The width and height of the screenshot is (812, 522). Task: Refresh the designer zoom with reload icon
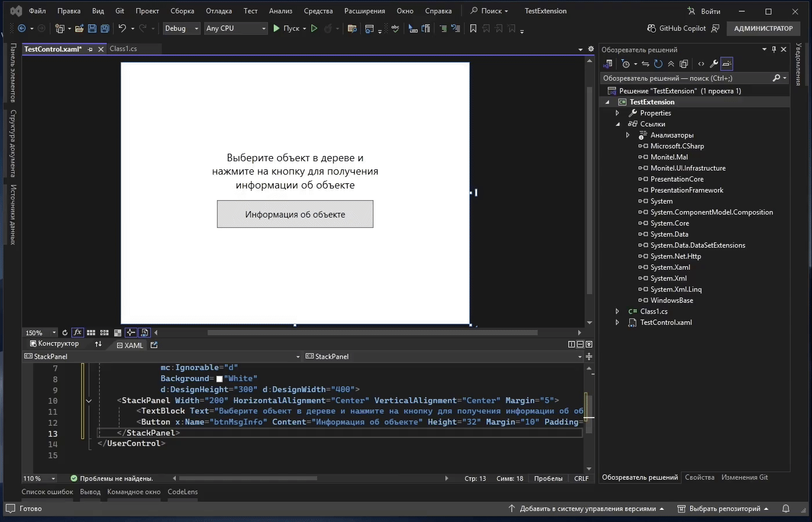click(65, 332)
